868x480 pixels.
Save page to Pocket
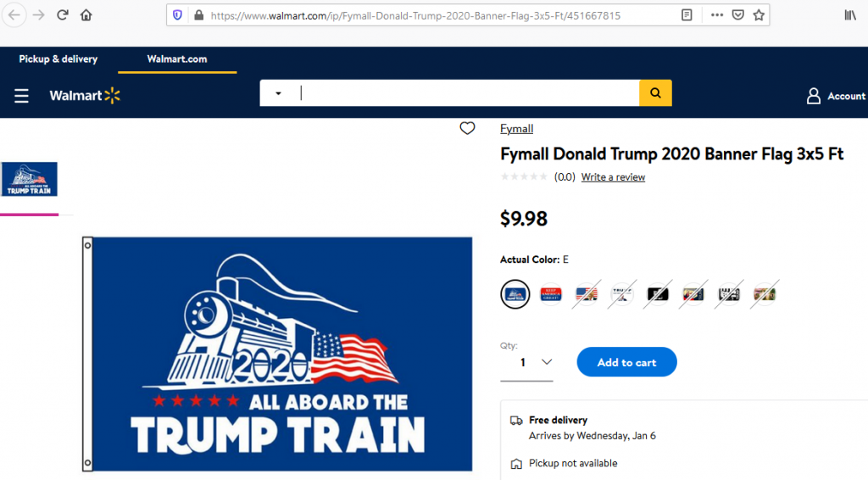pyautogui.click(x=737, y=15)
